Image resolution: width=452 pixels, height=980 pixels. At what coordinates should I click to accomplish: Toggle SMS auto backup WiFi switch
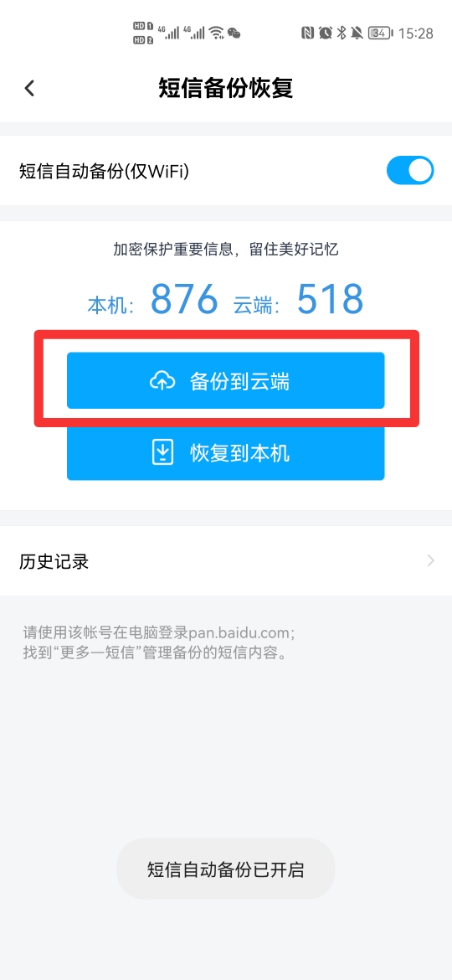pyautogui.click(x=410, y=170)
